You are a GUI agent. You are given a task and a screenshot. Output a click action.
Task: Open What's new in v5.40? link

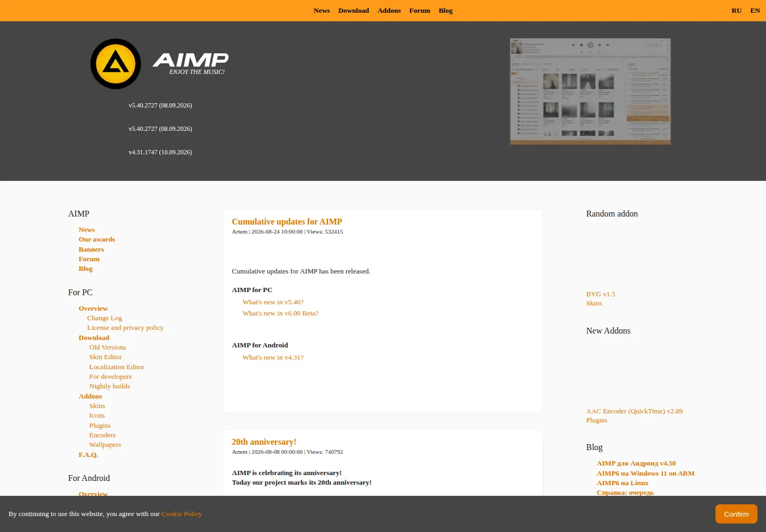(x=273, y=302)
